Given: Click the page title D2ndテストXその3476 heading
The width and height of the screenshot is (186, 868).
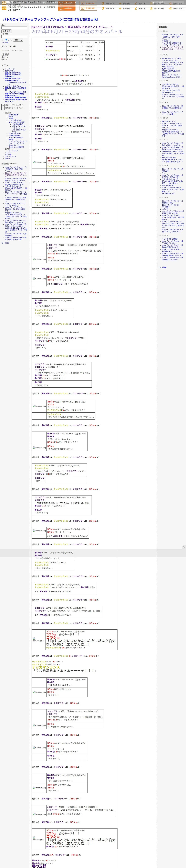Looking at the screenshot, I should [73, 27].
